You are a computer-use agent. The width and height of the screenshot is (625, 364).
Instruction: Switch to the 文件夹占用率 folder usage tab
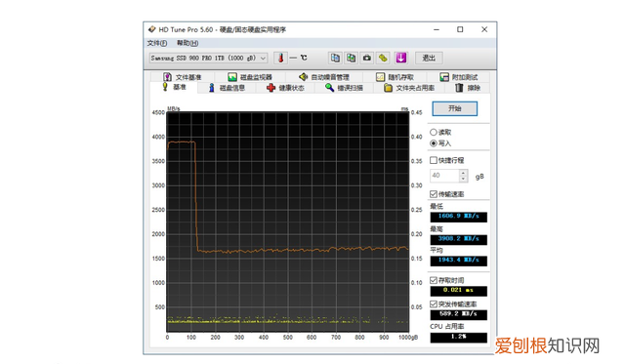coord(409,88)
